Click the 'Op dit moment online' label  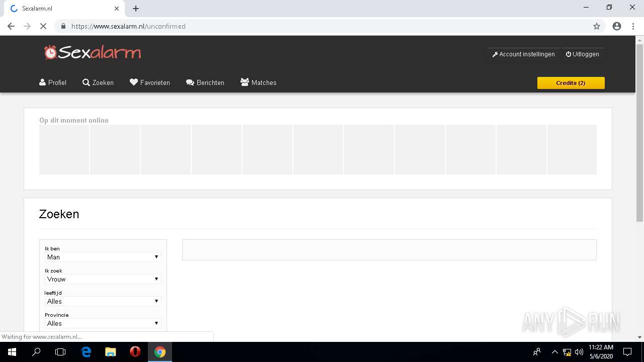74,120
